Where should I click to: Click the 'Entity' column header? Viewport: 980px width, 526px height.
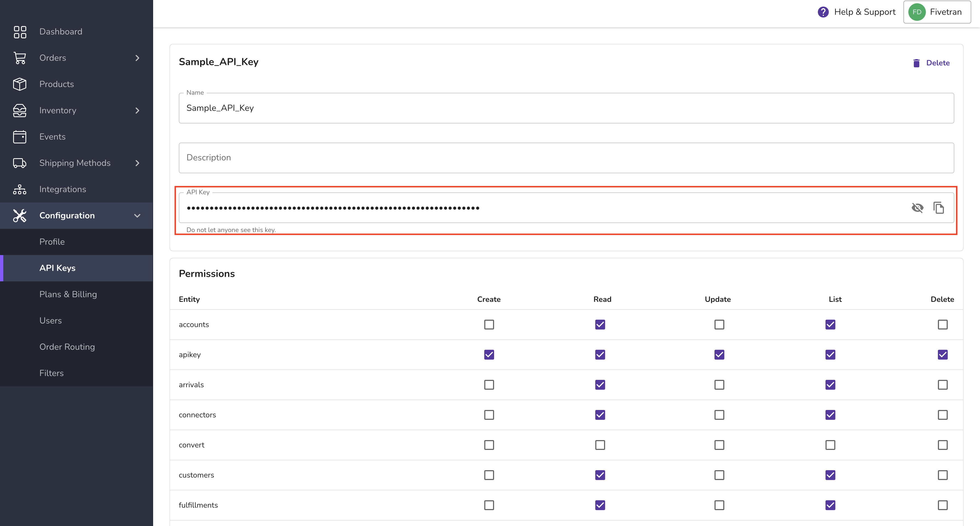pos(189,299)
